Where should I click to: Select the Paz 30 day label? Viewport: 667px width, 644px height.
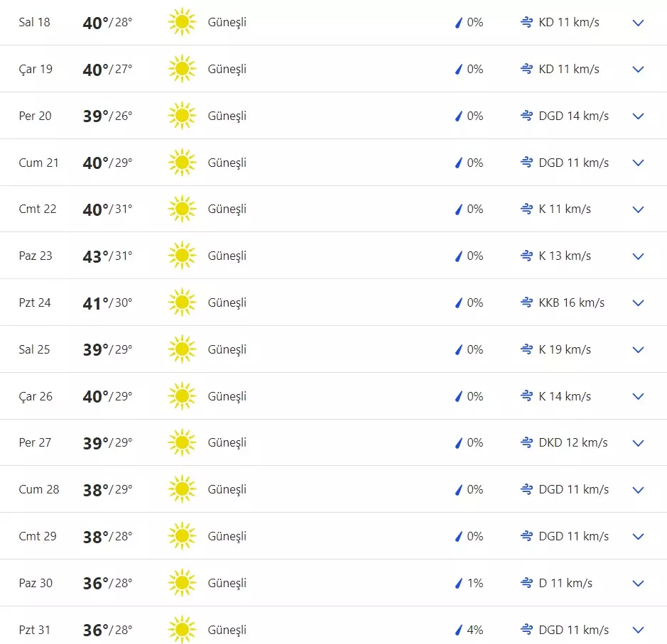(x=36, y=583)
